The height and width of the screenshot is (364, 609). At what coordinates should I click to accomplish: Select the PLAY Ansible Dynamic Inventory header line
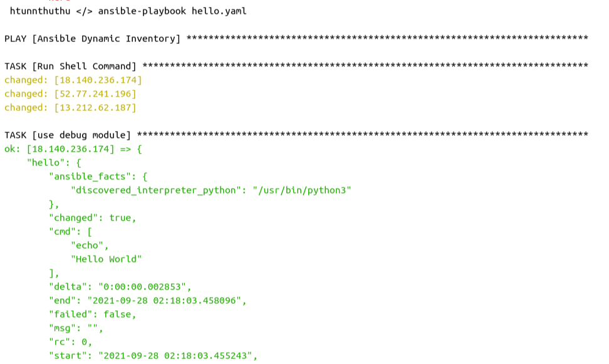coord(296,39)
